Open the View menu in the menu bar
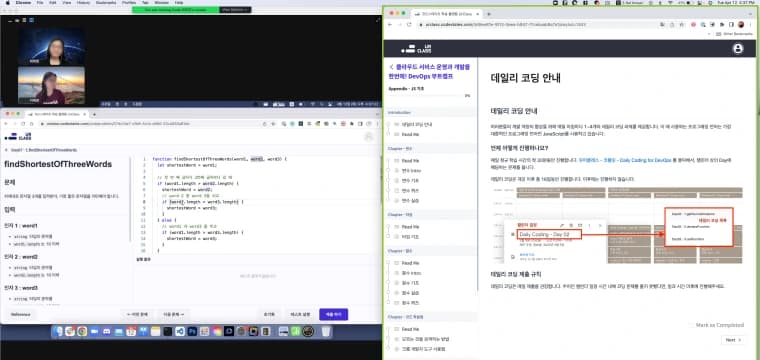Image resolution: width=760 pixels, height=360 pixels. coord(66,3)
